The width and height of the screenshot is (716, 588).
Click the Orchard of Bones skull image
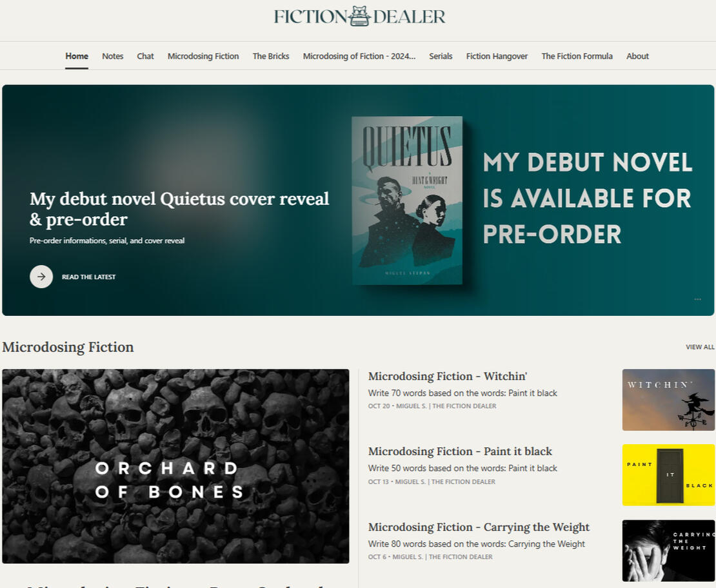tap(175, 466)
